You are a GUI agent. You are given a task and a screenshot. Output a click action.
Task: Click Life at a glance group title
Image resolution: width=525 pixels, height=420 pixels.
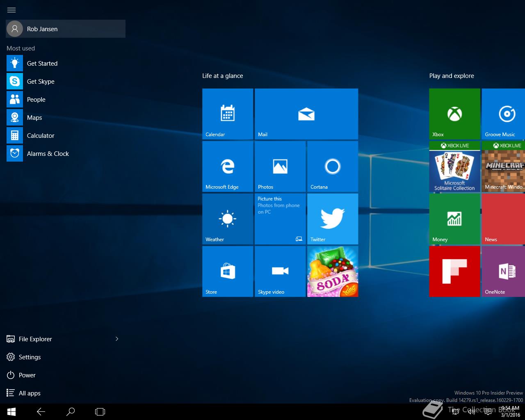click(x=223, y=76)
